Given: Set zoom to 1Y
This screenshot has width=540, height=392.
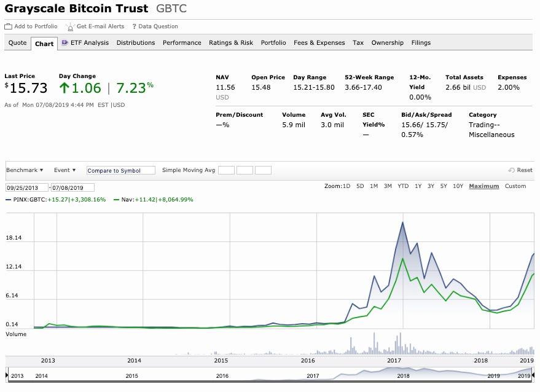Looking at the screenshot, I should click(x=418, y=186).
